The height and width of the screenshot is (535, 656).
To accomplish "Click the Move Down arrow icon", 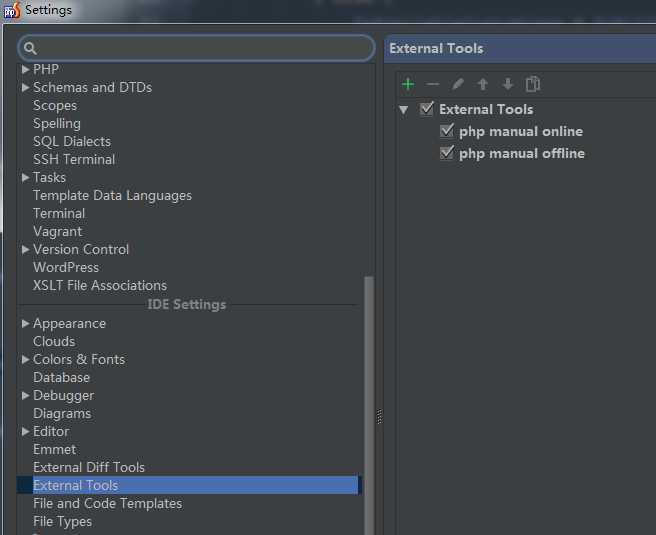I will click(508, 85).
